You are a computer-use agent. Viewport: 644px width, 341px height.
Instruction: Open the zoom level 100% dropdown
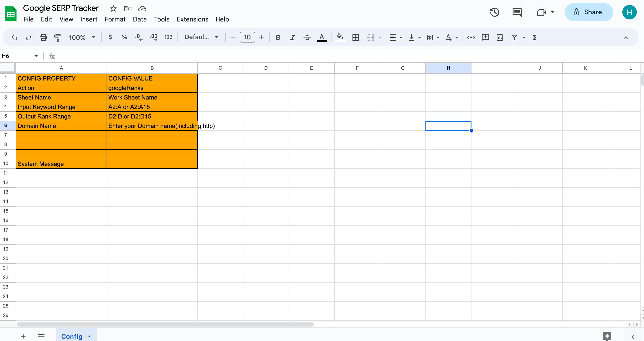point(82,38)
